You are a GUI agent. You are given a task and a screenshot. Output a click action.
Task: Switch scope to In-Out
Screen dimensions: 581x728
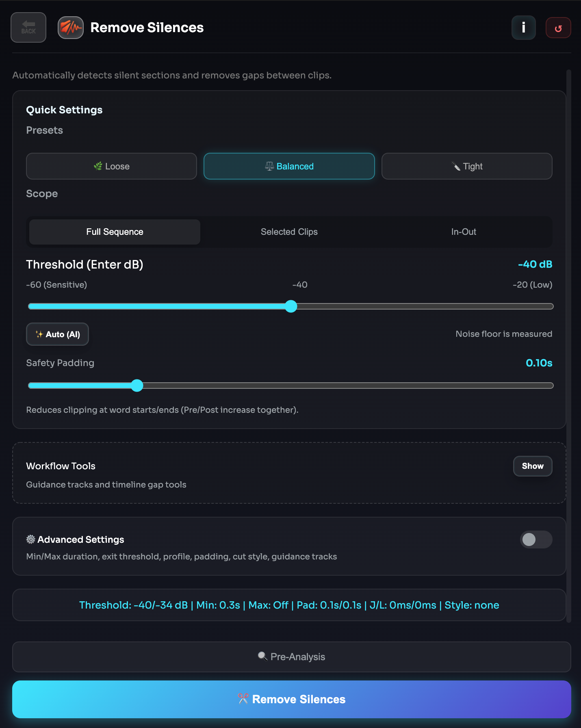tap(463, 232)
